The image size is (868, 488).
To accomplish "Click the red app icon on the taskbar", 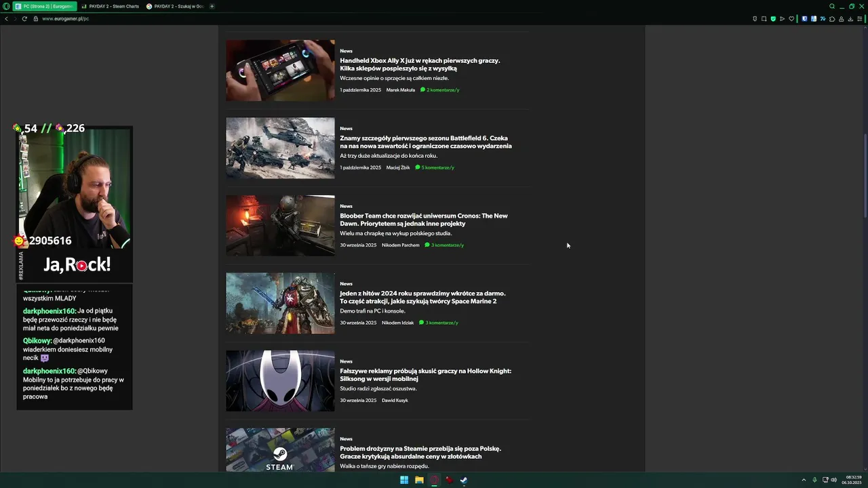I will tap(449, 480).
